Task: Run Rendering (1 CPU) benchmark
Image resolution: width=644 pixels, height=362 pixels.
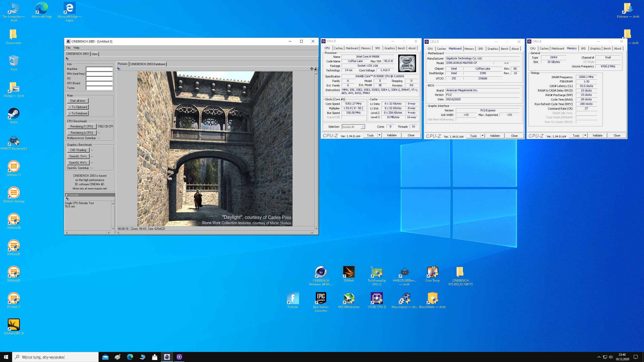Action: 82,126
